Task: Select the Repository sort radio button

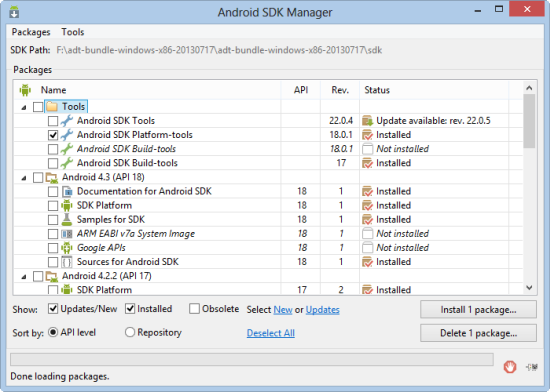Action: (130, 332)
